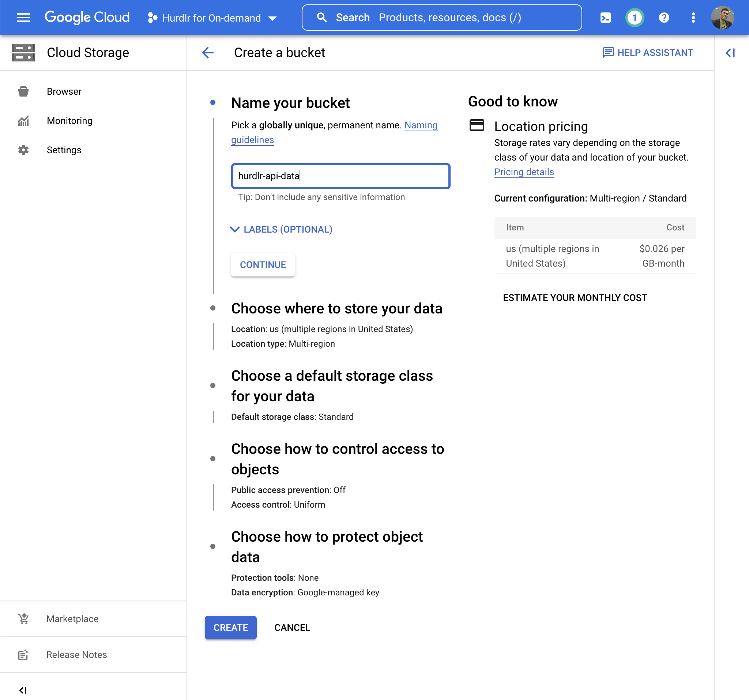Activate Cloud Shell terminal icon
This screenshot has height=700, width=749.
tap(605, 17)
